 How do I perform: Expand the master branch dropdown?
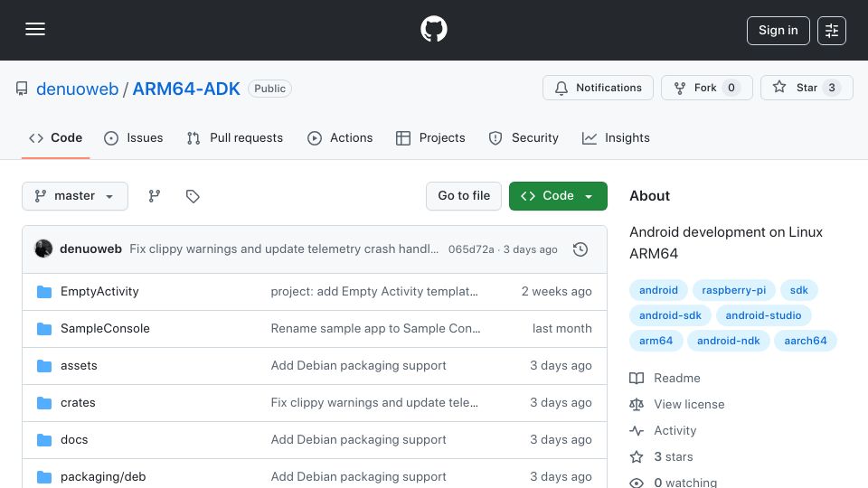pos(75,196)
